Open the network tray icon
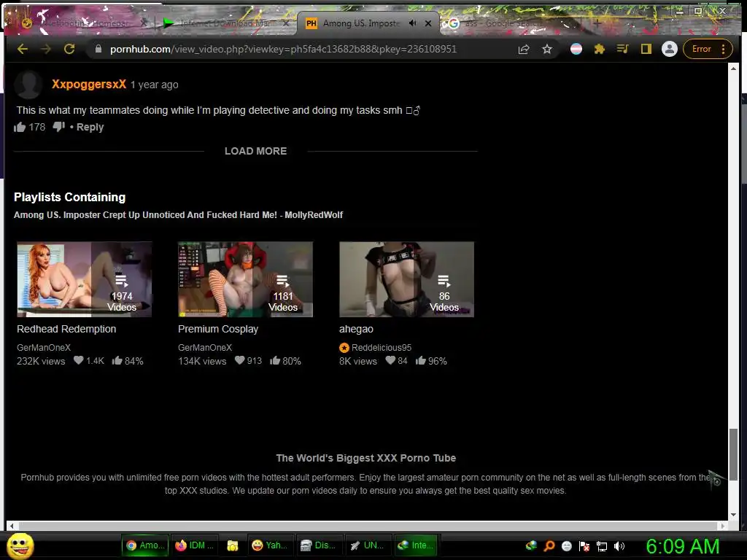 (602, 546)
